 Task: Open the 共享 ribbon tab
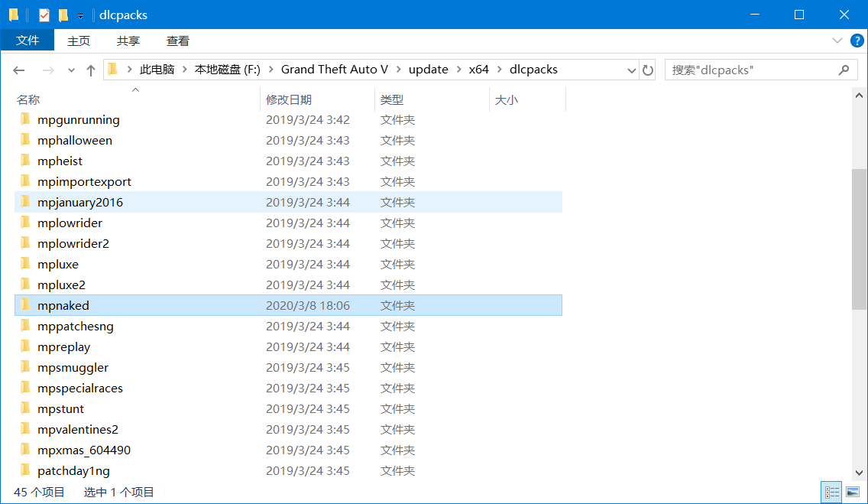coord(128,41)
